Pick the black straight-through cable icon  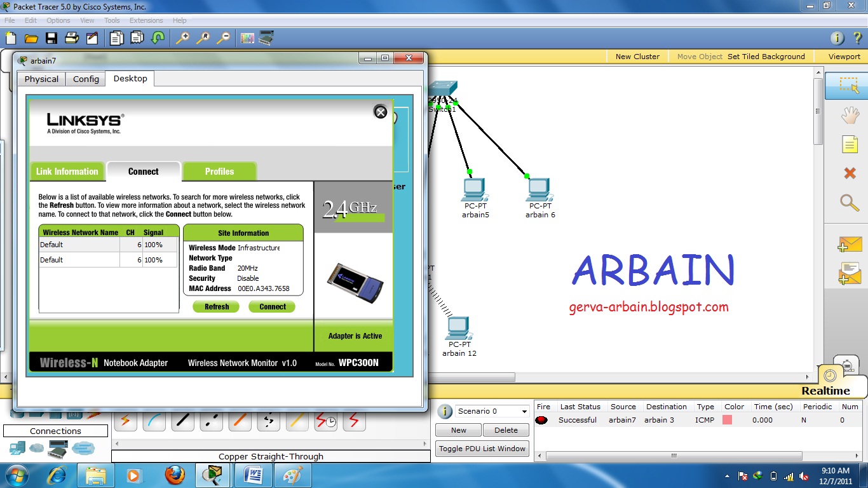183,420
